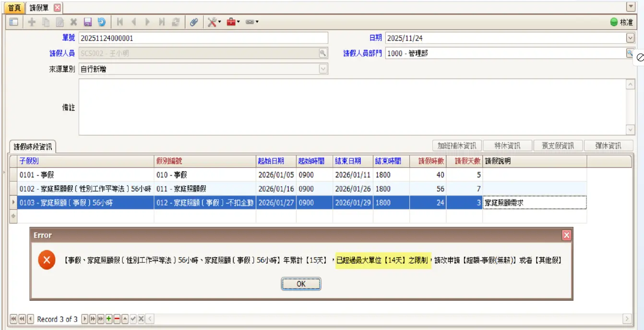Close the Error dialog with red X

click(x=566, y=235)
